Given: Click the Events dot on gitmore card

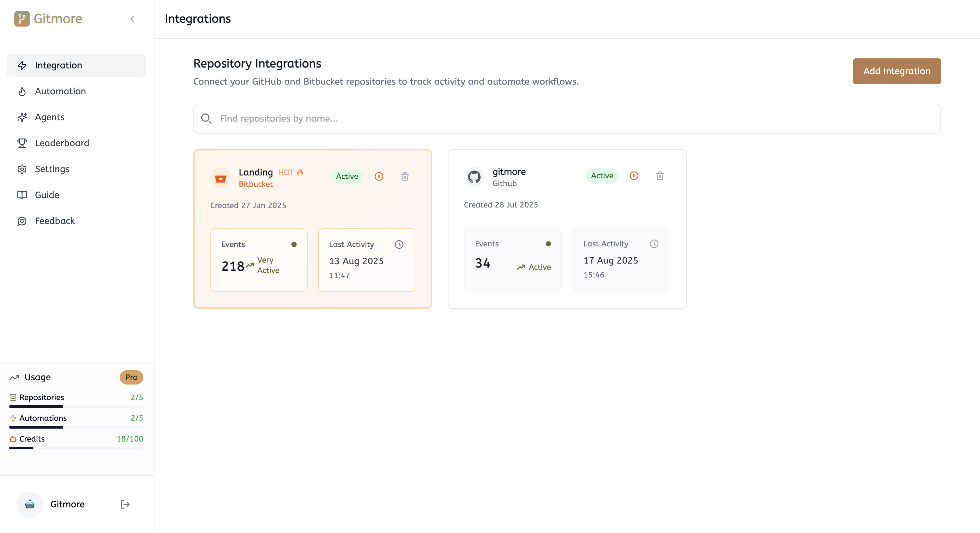Looking at the screenshot, I should (548, 244).
